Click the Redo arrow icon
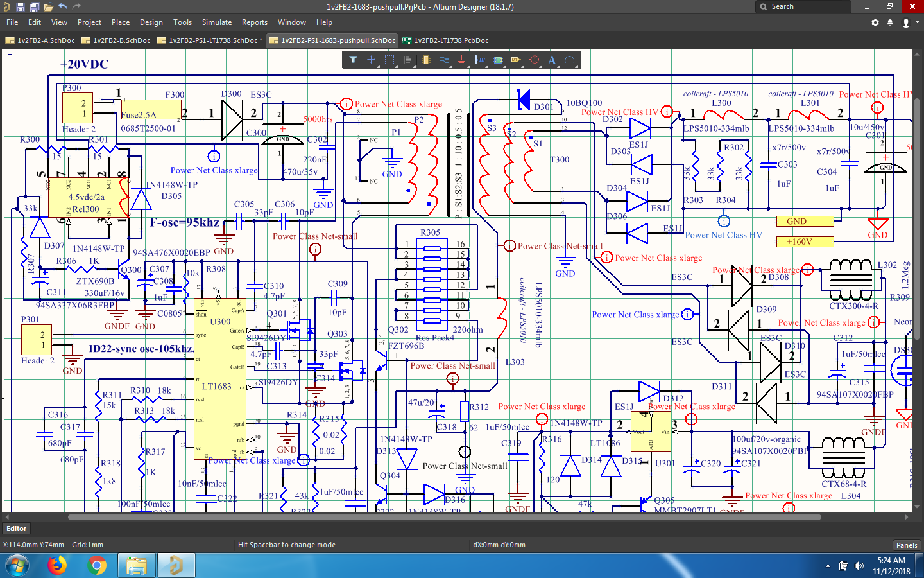The width and height of the screenshot is (924, 578). click(77, 6)
